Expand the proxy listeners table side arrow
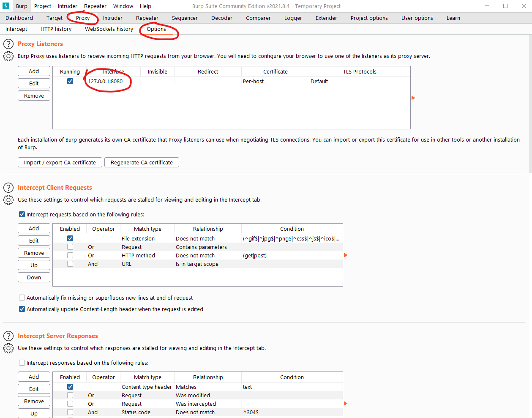The width and height of the screenshot is (532, 418). click(413, 98)
